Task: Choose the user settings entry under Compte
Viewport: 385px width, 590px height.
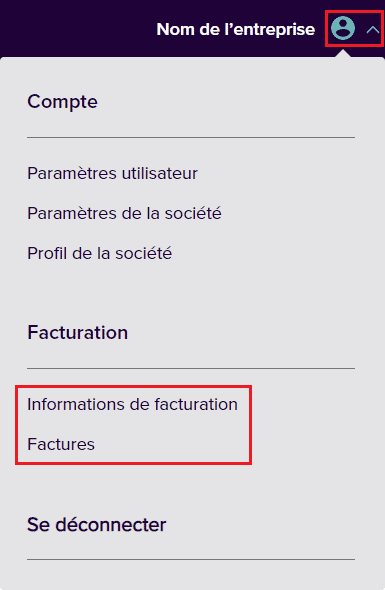Action: (112, 173)
